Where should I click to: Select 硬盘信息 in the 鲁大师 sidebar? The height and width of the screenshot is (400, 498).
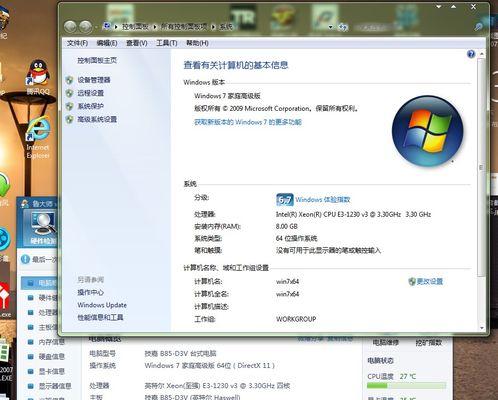point(51,357)
